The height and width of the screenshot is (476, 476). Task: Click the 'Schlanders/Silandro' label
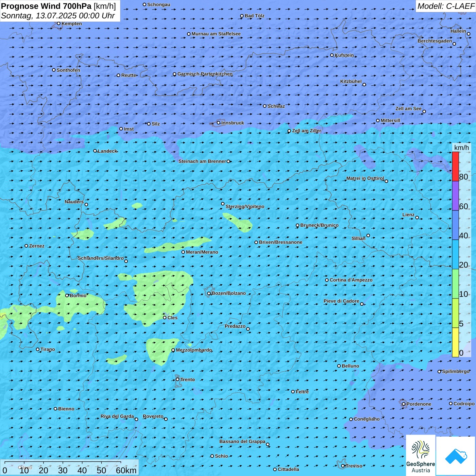(101, 258)
